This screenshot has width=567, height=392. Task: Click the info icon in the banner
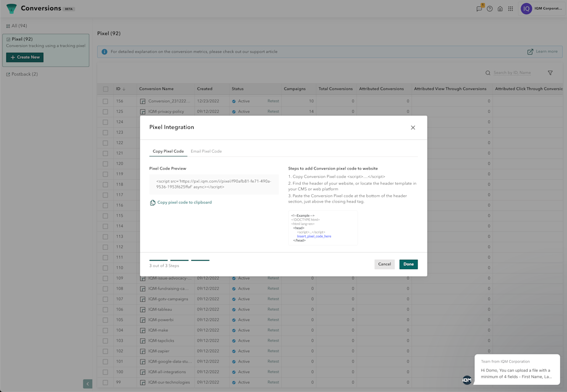[104, 51]
